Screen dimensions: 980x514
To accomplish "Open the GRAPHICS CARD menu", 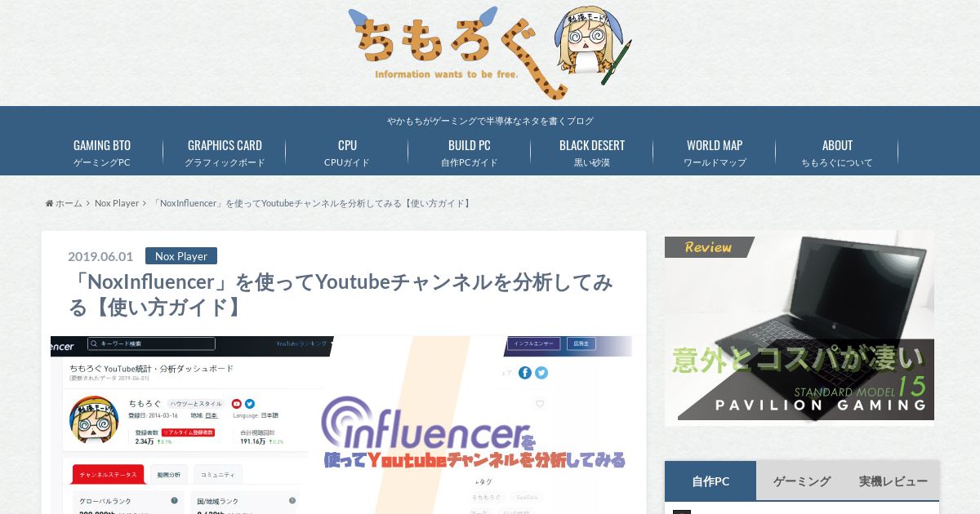I will pos(225,153).
